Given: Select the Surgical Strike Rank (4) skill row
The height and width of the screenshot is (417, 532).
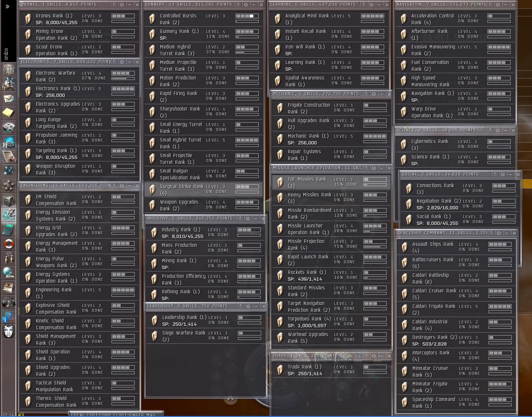Looking at the screenshot, I should tap(203, 190).
